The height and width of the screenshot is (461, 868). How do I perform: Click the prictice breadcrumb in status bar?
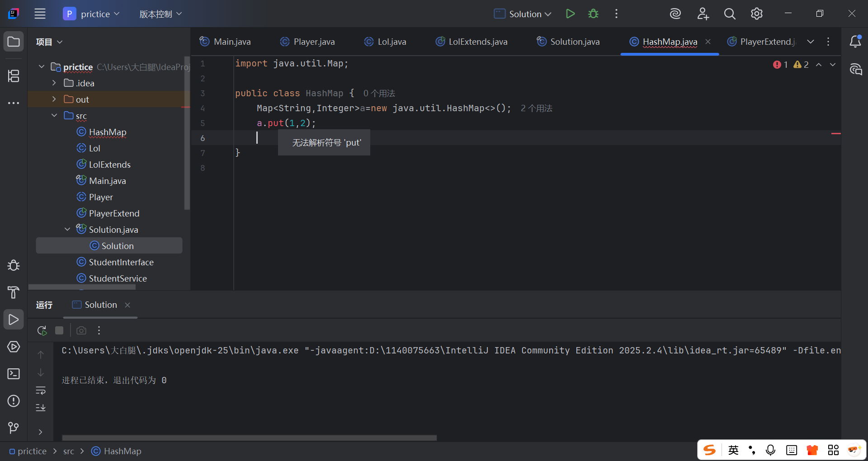(x=28, y=451)
